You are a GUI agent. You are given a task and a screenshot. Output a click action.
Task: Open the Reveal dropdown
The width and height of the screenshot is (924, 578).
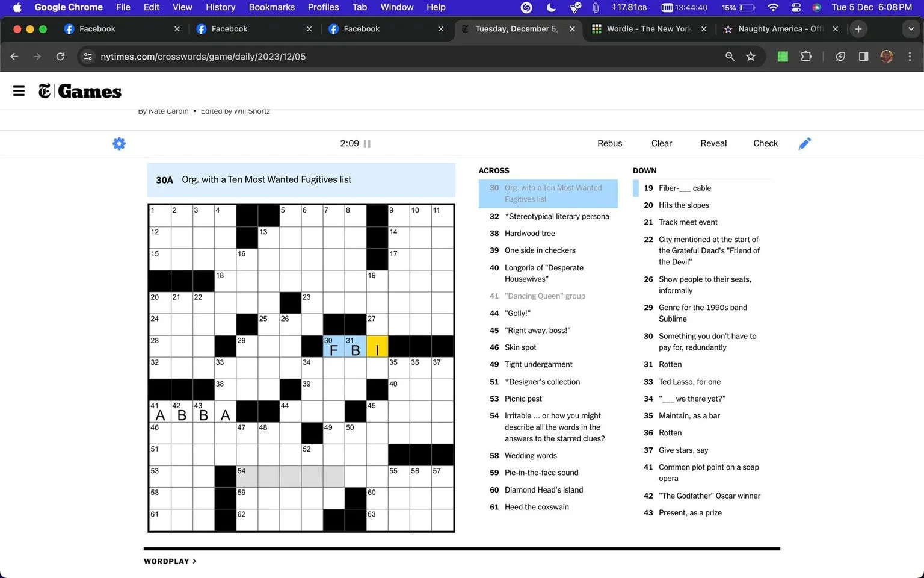[713, 143]
